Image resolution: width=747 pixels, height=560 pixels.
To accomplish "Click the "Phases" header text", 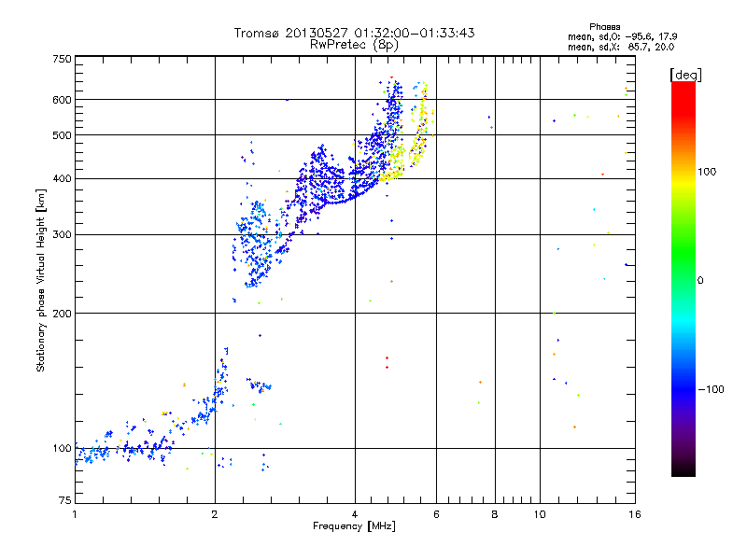I will [604, 27].
